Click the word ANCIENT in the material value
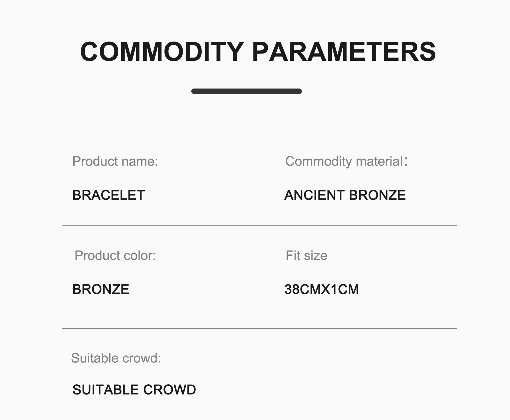 (314, 195)
